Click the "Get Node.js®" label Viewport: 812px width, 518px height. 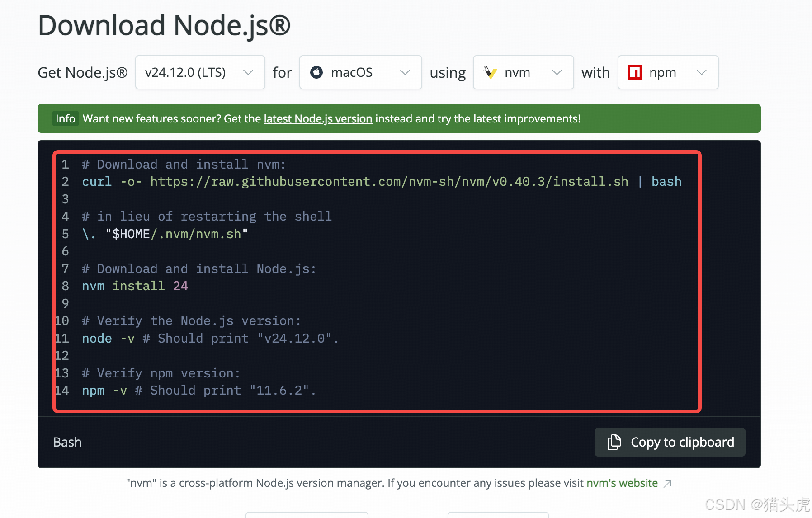[83, 73]
